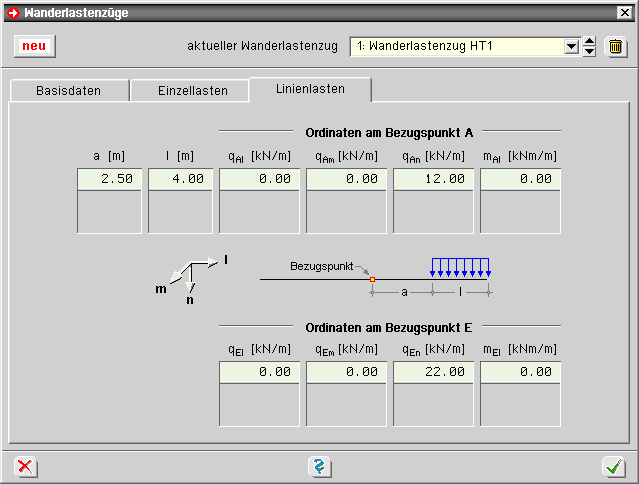Click the l [m] field showing 4.00
This screenshot has height=484, width=639.
tap(181, 179)
